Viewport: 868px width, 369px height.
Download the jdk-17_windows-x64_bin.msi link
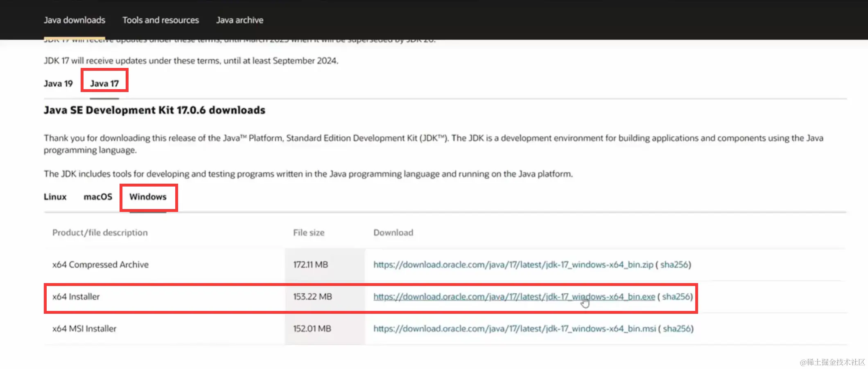(x=514, y=328)
